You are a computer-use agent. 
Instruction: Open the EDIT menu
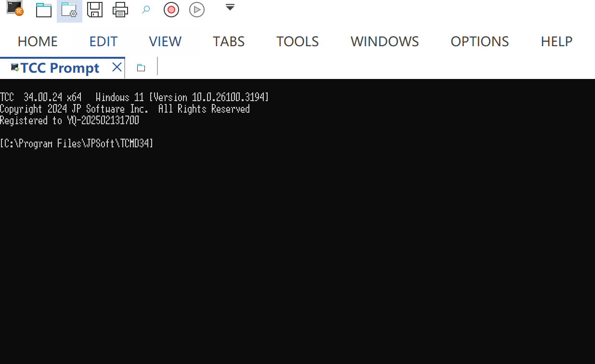tap(103, 41)
